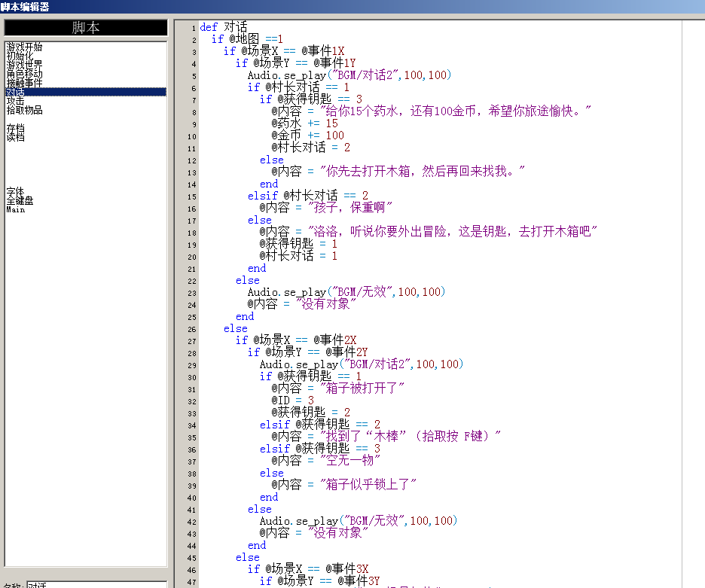
Task: Click the '@村长对话 = 1' assignment line
Action: point(298,256)
